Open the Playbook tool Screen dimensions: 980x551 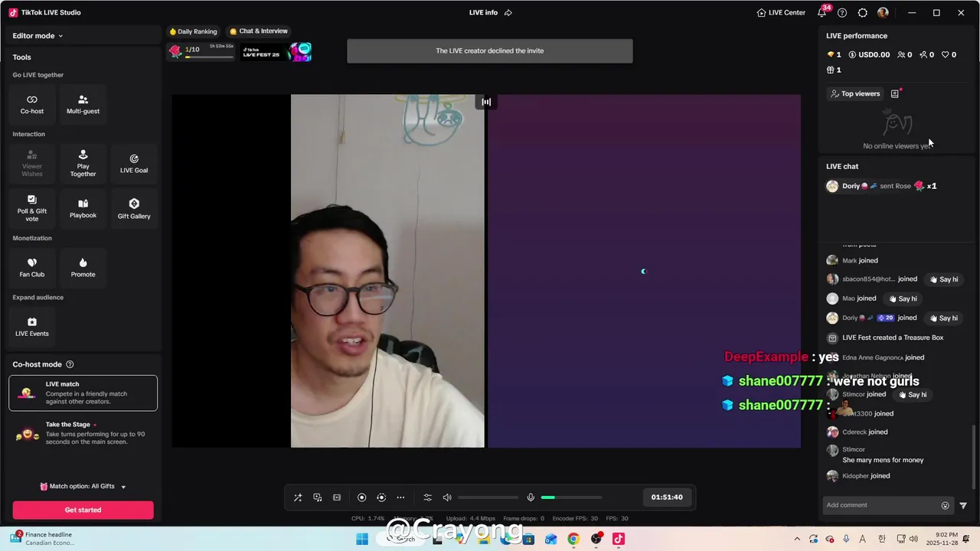(83, 209)
